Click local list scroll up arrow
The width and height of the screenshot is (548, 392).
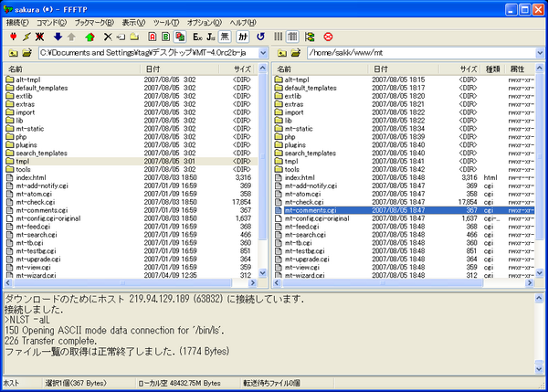pyautogui.click(x=263, y=69)
